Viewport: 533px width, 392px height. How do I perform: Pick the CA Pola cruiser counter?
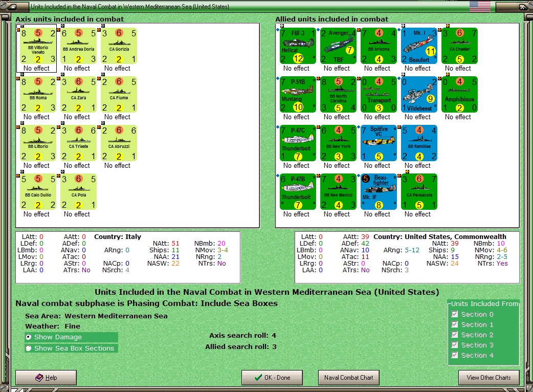[x=79, y=192]
